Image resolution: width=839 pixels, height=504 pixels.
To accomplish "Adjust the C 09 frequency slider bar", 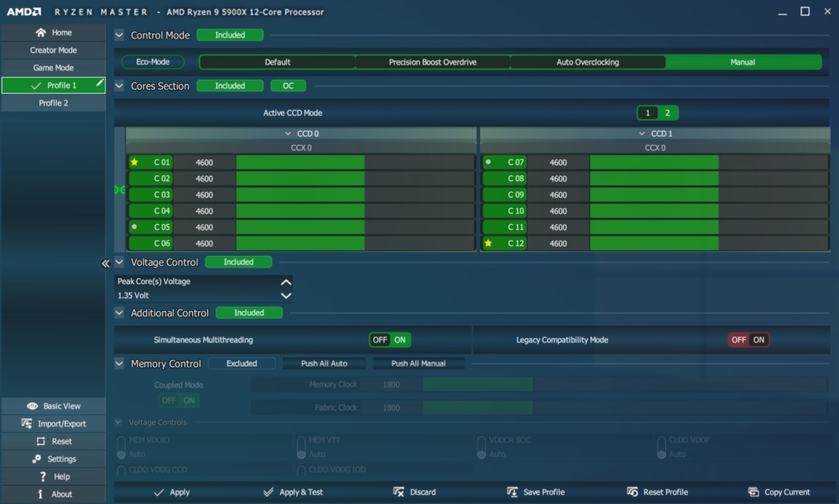I will 709,195.
